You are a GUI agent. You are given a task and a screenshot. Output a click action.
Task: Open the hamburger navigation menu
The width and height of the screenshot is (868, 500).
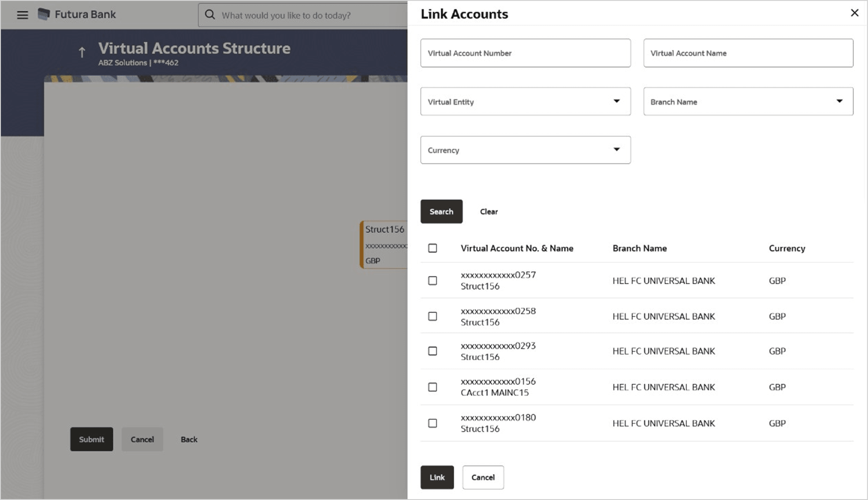point(21,14)
